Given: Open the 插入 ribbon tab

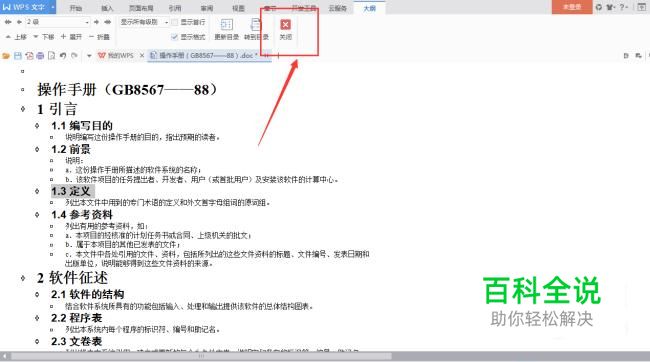Looking at the screenshot, I should 107,8.
